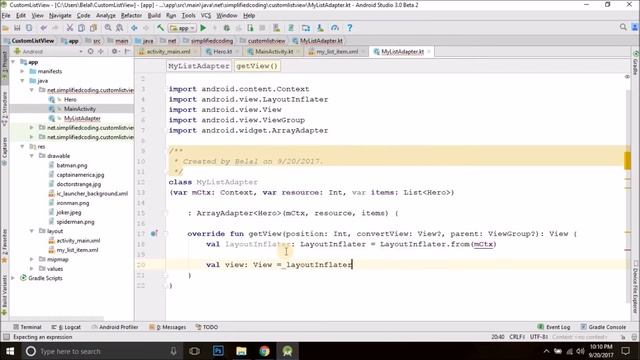Viewport: 640px width, 360px height.
Task: Click the Debug app bug icon
Action: point(227,28)
